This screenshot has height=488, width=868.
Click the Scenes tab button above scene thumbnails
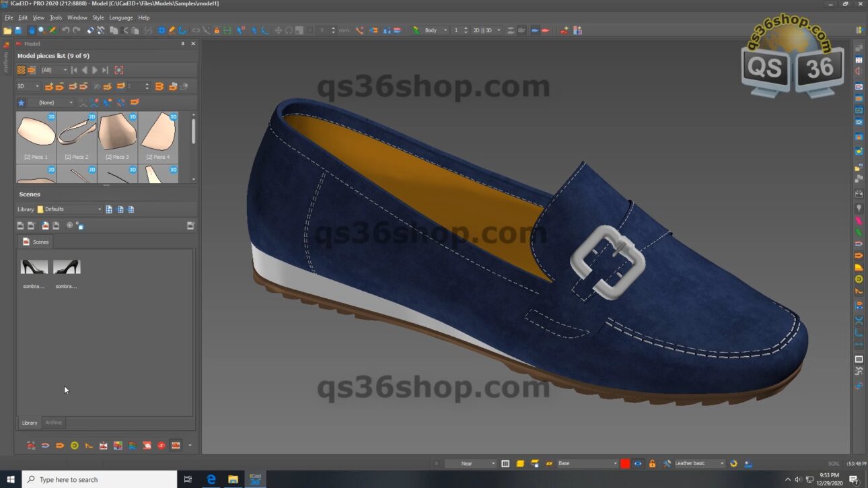point(35,242)
